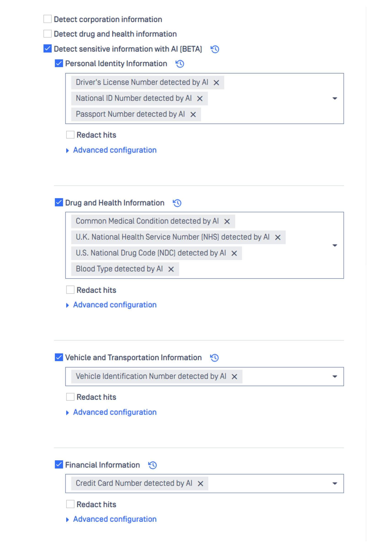Remove the National ID Number detected by AI tag

point(199,98)
